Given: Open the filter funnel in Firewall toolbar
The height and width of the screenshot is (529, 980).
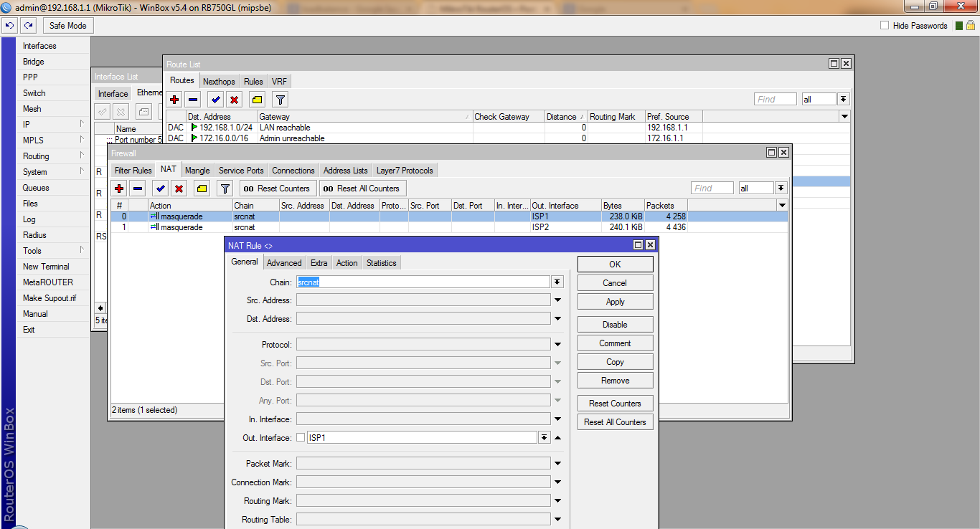Looking at the screenshot, I should [225, 189].
